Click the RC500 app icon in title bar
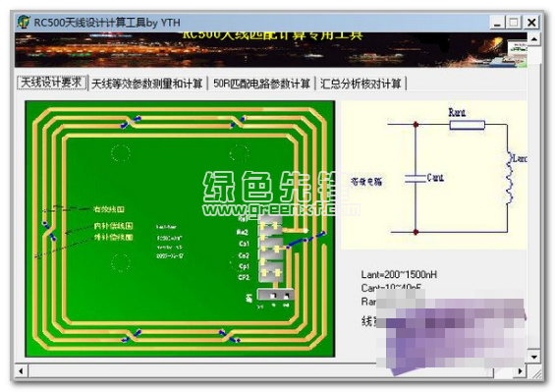 coord(24,23)
